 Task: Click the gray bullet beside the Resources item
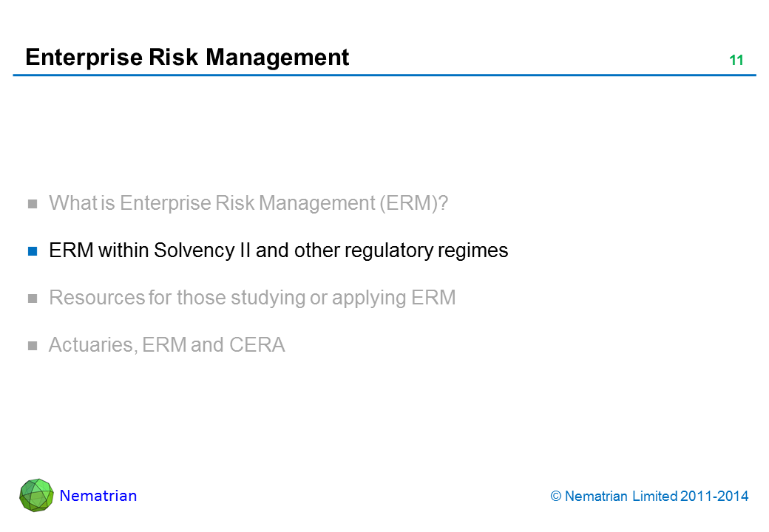pyautogui.click(x=33, y=299)
